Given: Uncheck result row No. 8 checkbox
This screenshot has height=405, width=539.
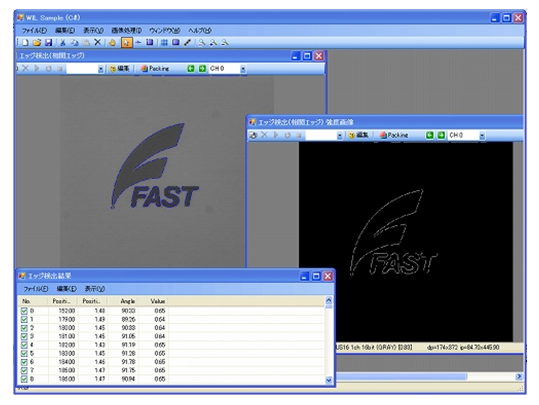Looking at the screenshot, I should (x=24, y=379).
